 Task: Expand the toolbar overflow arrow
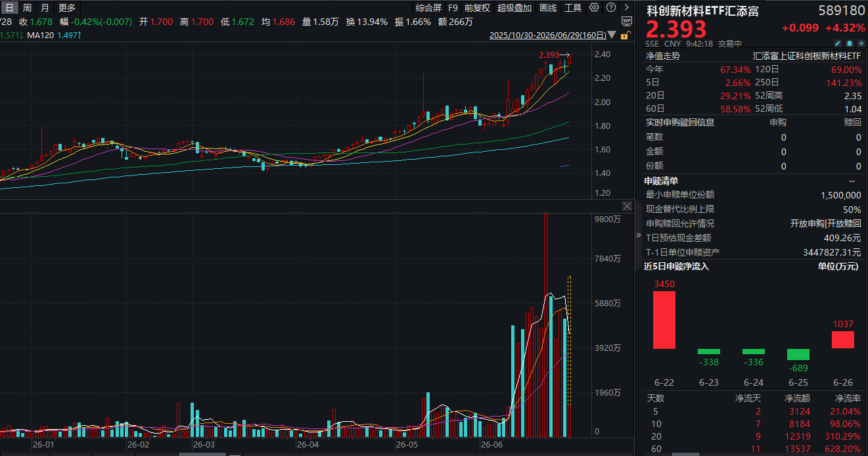tap(626, 8)
